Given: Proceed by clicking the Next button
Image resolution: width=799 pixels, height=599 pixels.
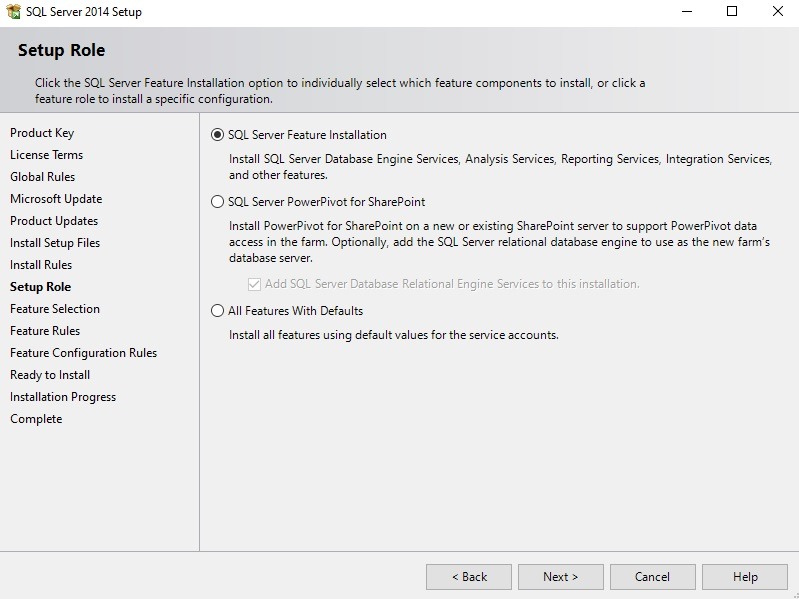Looking at the screenshot, I should (x=560, y=577).
